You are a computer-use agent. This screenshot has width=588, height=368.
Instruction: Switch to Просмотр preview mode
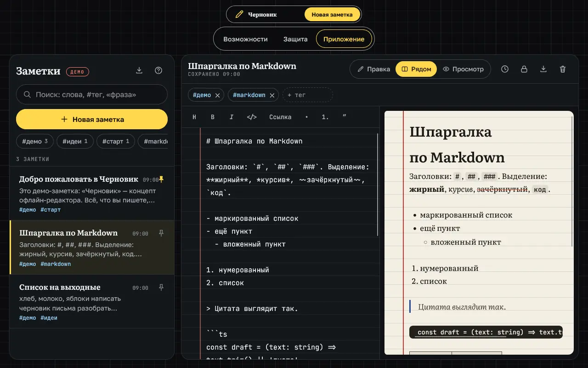pyautogui.click(x=463, y=69)
